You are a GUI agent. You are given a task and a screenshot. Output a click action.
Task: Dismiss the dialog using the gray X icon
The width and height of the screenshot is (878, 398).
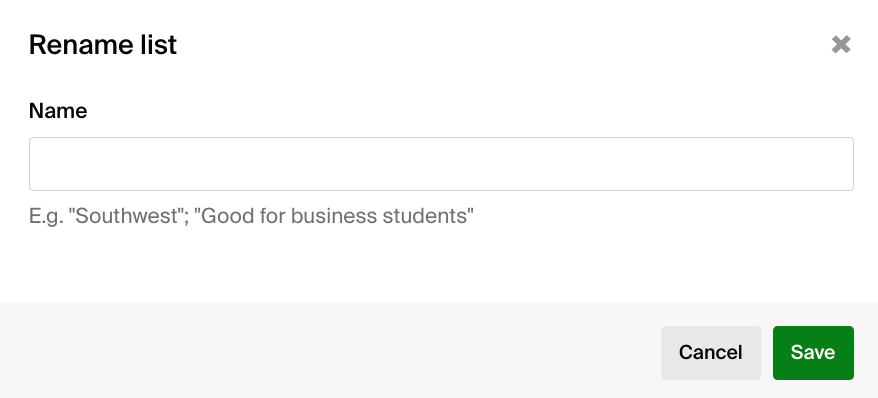tap(841, 44)
